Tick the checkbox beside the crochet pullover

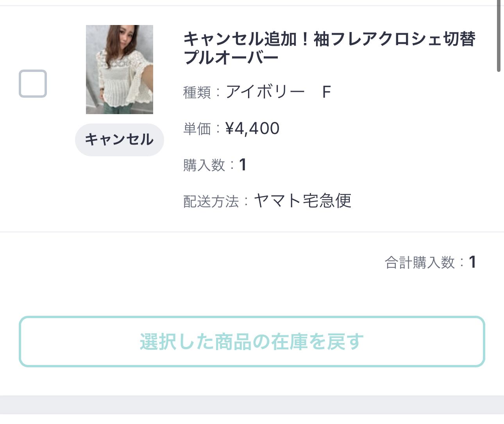click(x=33, y=84)
